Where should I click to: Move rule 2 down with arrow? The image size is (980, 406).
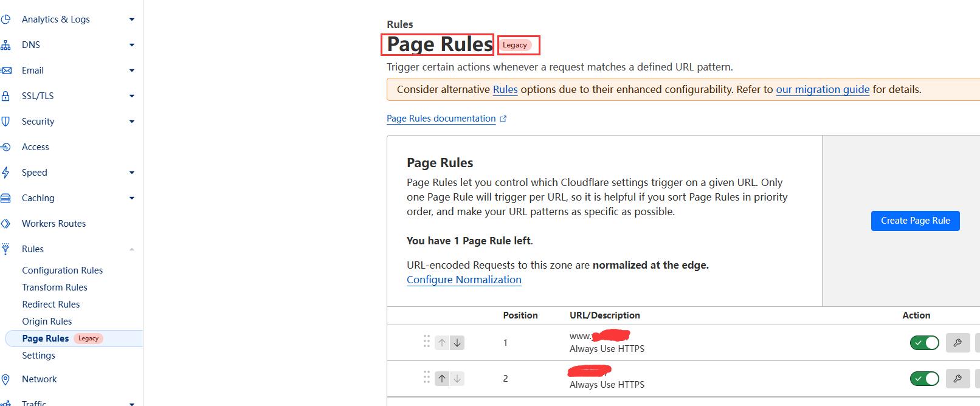(457, 379)
